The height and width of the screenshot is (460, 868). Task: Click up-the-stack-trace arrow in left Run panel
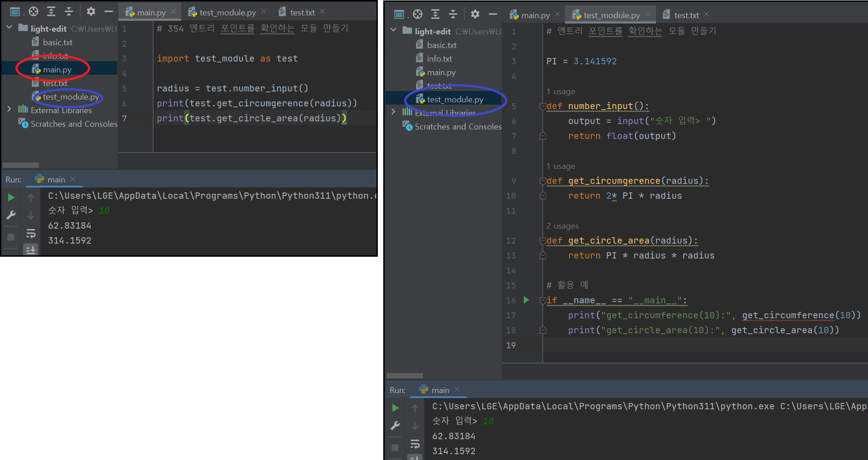click(x=31, y=197)
